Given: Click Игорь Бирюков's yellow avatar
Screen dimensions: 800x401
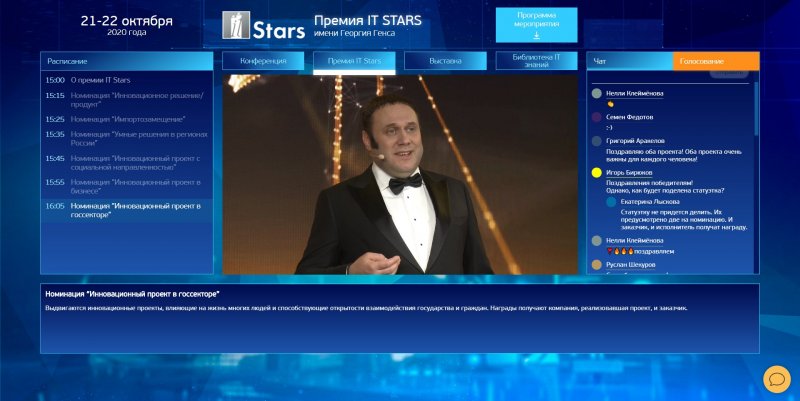Looking at the screenshot, I should pos(596,172).
